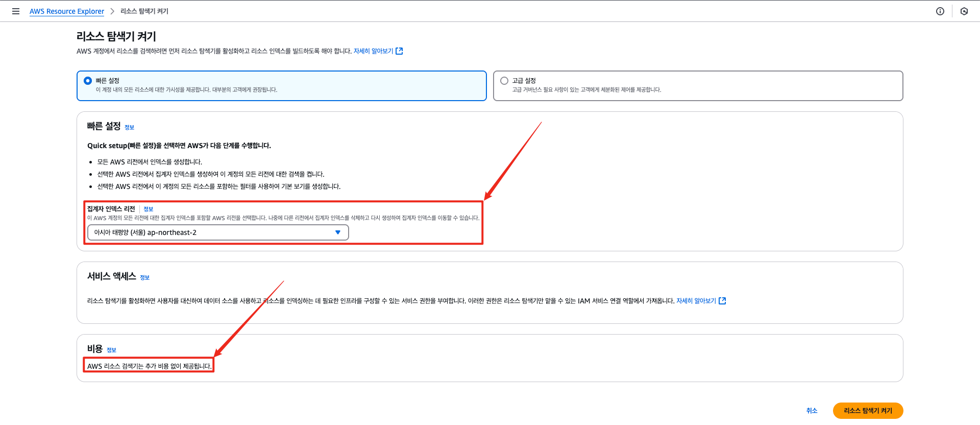Click the 'Quick setup(빠른 설정)을 선택하면' bold sentence

(x=179, y=146)
